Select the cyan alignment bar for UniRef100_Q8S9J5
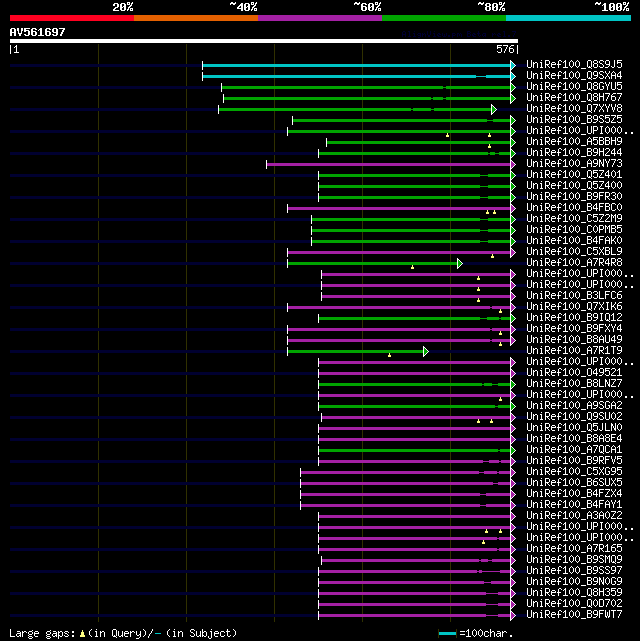The width and height of the screenshot is (640, 641). tap(356, 65)
